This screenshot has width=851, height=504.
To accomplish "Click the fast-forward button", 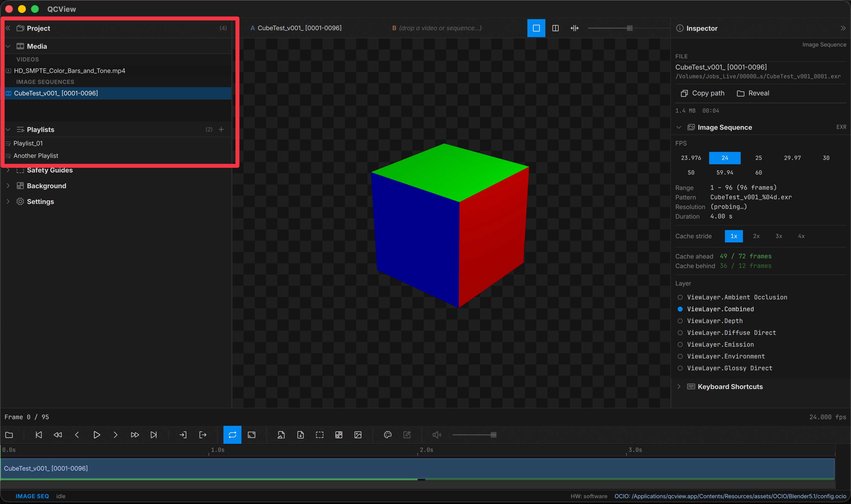I will [135, 435].
